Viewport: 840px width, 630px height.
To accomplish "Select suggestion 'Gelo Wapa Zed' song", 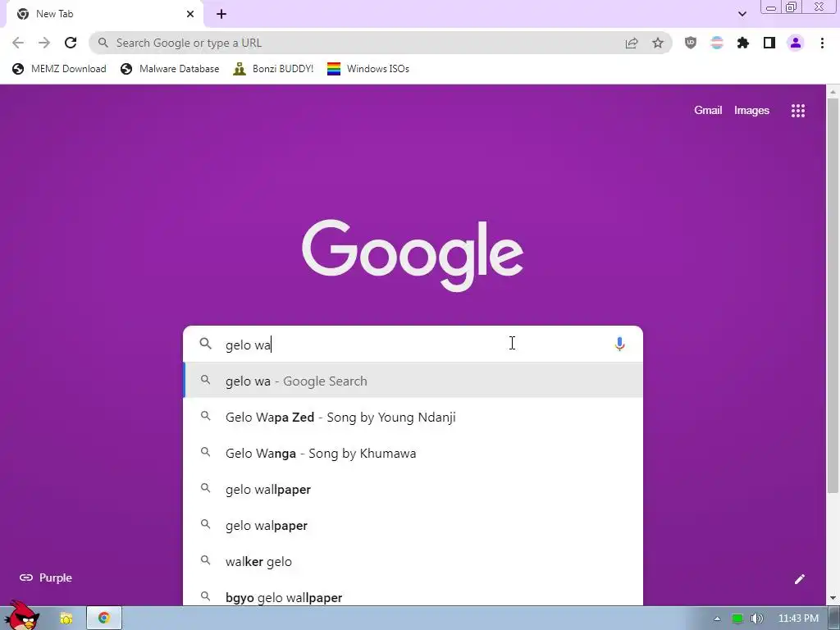I will [413, 417].
